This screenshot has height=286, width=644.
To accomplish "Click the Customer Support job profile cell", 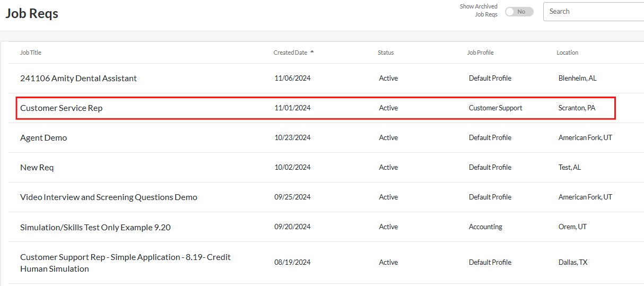I will pos(495,108).
